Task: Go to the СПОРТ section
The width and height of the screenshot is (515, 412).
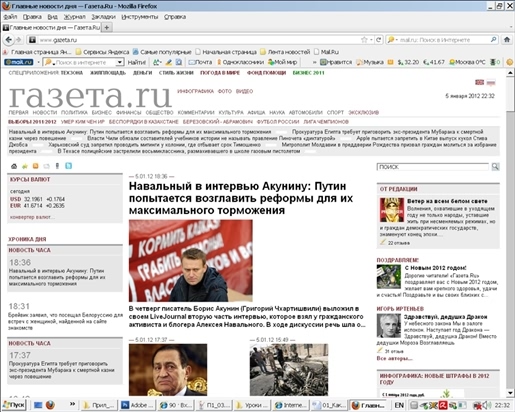Action: tap(335, 112)
